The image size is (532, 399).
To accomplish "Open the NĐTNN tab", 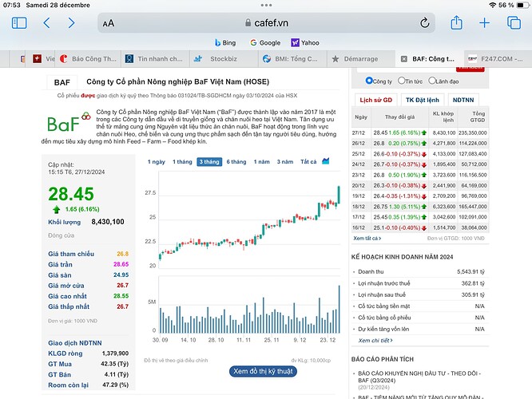I will (463, 100).
